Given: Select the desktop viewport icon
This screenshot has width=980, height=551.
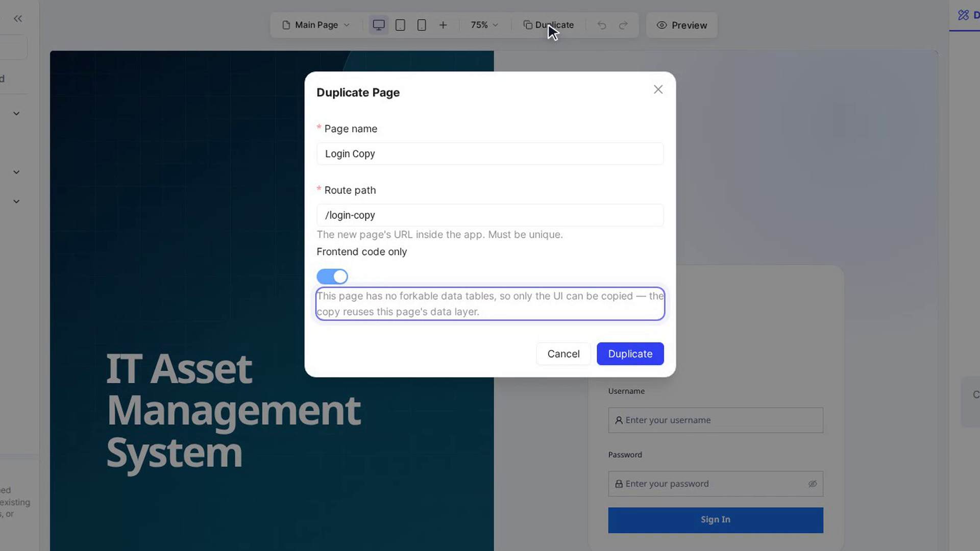Looking at the screenshot, I should click(379, 25).
